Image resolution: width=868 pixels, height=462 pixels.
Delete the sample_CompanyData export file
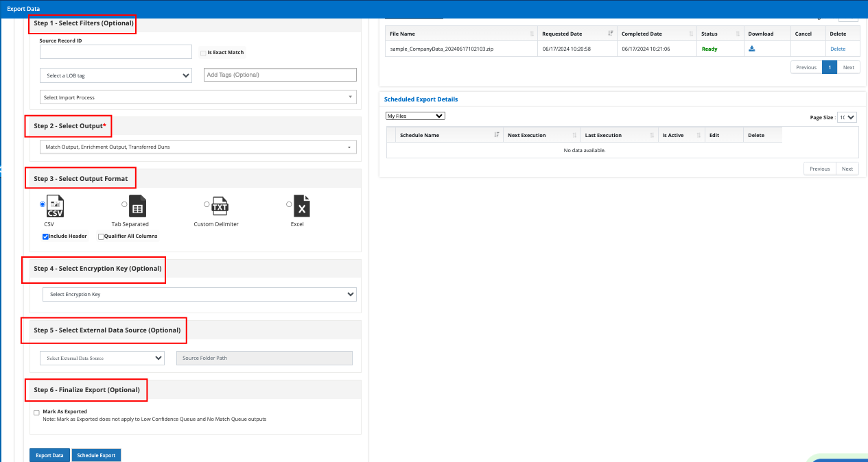(838, 49)
